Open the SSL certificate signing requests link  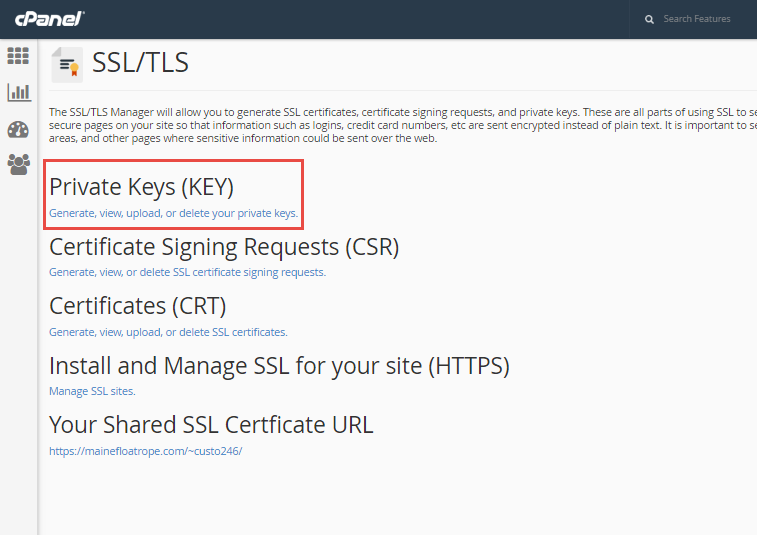(187, 272)
